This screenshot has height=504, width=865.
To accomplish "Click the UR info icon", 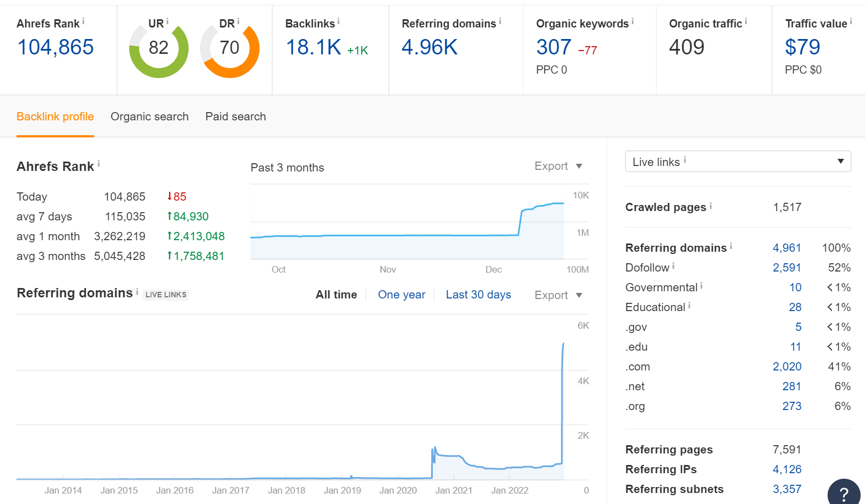I will (x=167, y=21).
